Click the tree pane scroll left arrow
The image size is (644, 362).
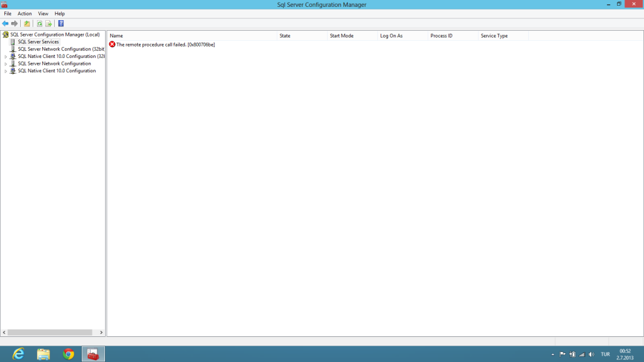[4, 332]
